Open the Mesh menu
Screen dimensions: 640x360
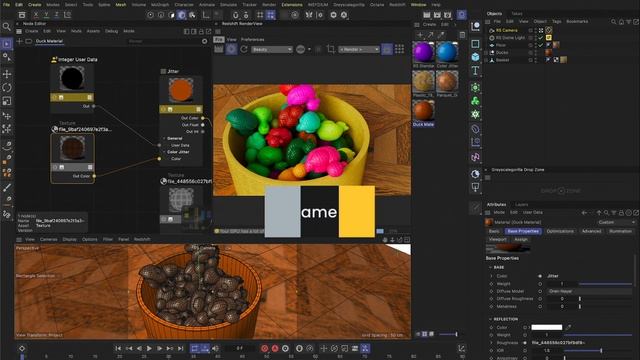[121, 4]
